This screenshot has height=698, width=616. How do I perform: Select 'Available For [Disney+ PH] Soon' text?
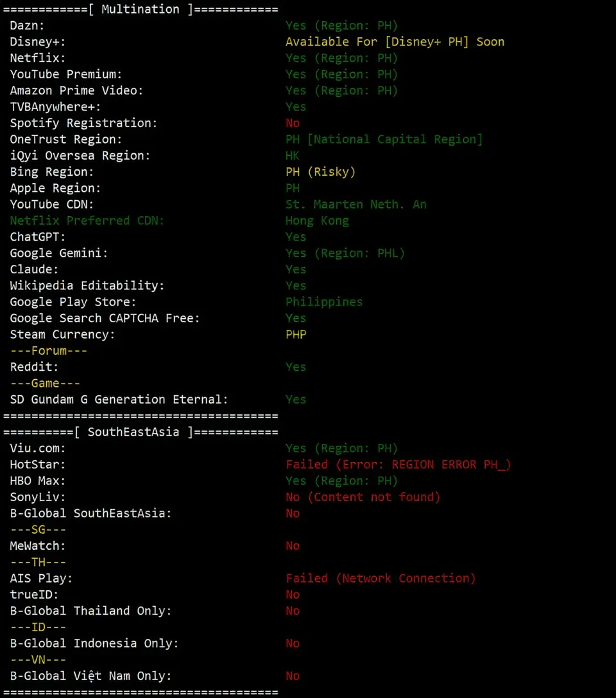(x=395, y=42)
